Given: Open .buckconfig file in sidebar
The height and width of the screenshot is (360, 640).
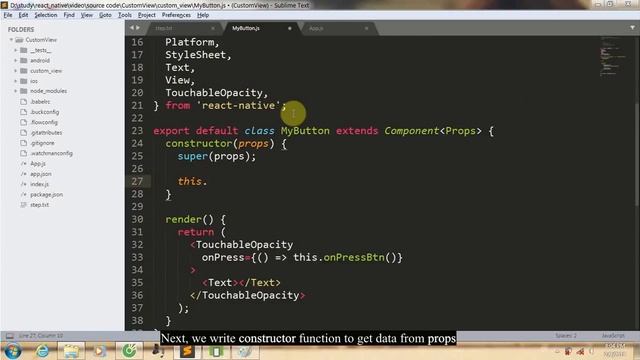Looking at the screenshot, I should 44,112.
